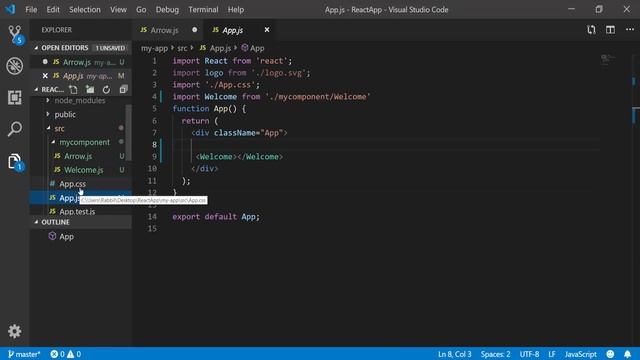
Task: Open the File menu
Action: click(x=31, y=9)
